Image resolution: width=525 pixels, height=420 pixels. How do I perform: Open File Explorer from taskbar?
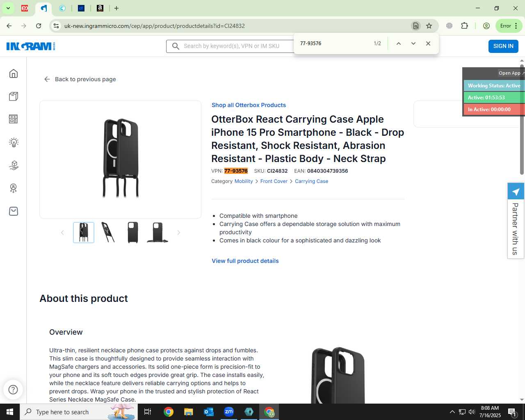[188, 412]
